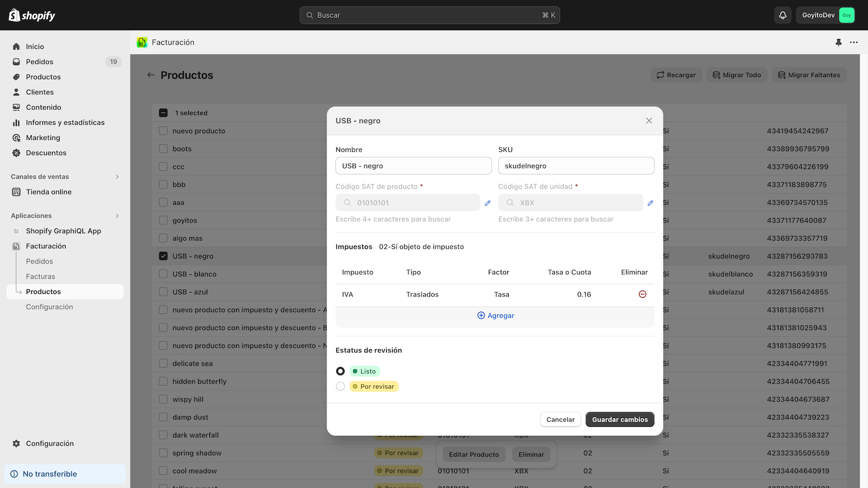
Task: Click the skudelblanco SKU cell
Action: pos(730,274)
